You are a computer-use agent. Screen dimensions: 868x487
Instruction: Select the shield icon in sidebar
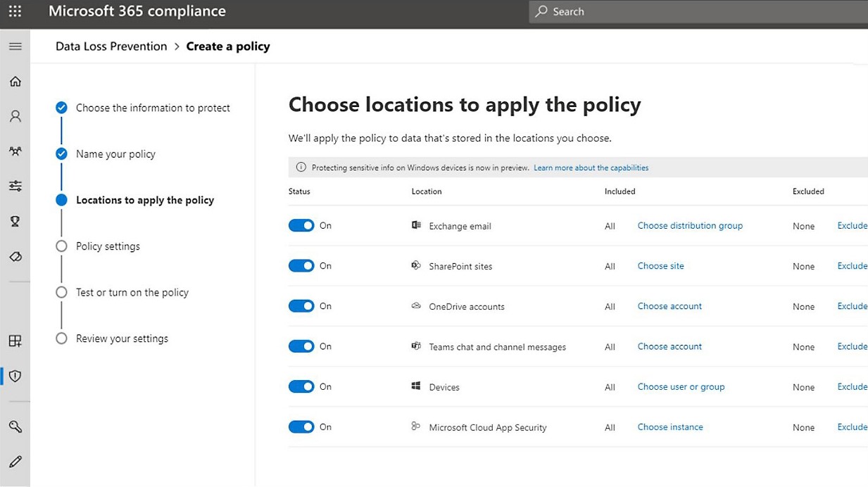[15, 376]
